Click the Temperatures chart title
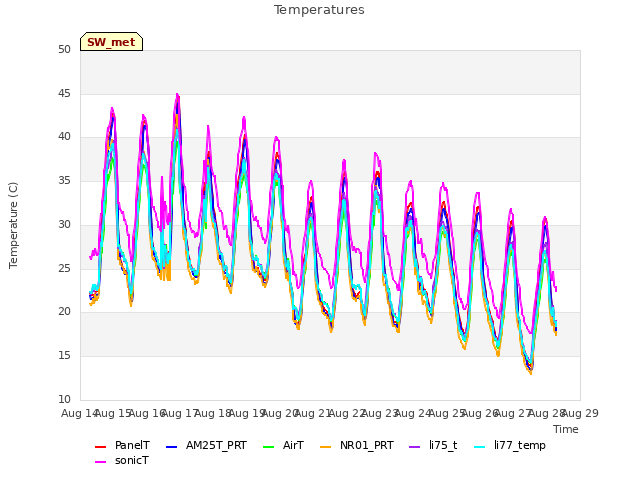 click(x=319, y=10)
